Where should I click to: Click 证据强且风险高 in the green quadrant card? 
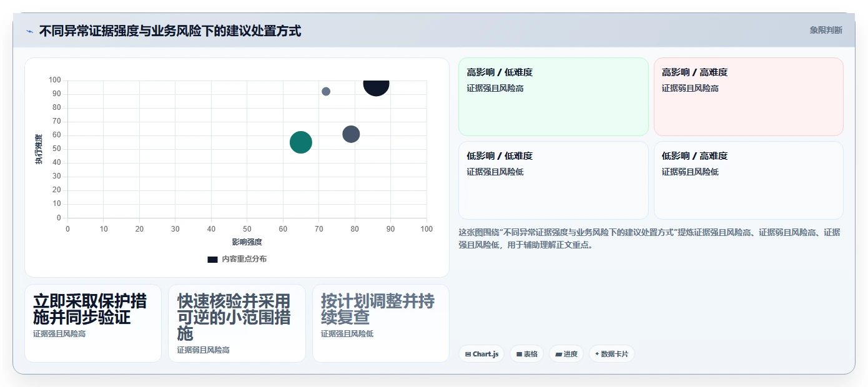point(495,88)
